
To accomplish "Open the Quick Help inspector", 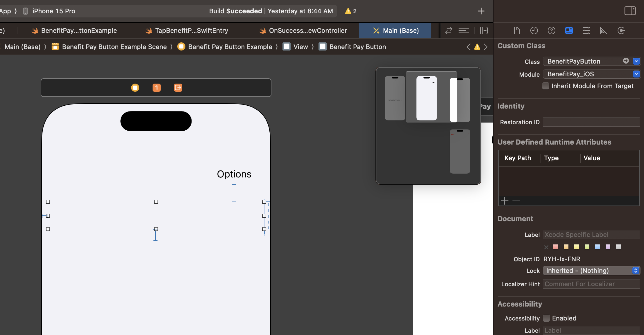I will (551, 30).
